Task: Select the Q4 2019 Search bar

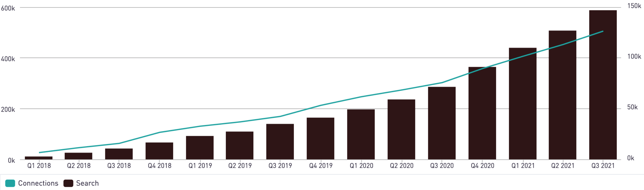Action: pos(320,139)
